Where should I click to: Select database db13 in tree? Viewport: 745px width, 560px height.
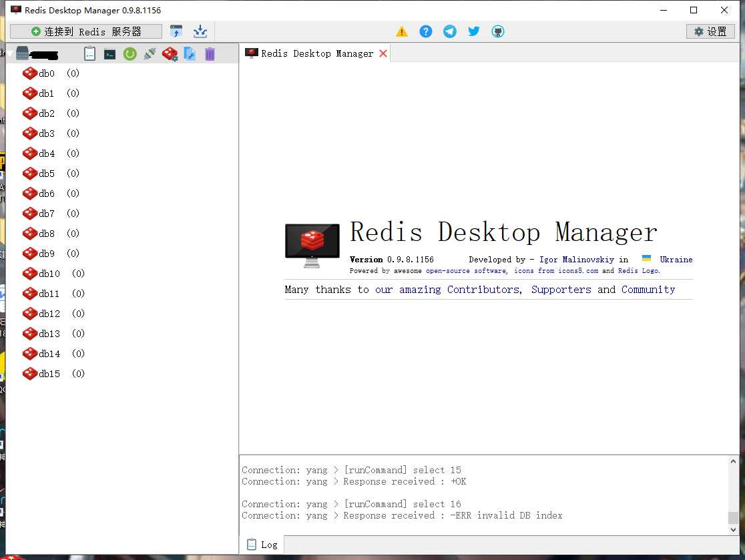[53, 334]
